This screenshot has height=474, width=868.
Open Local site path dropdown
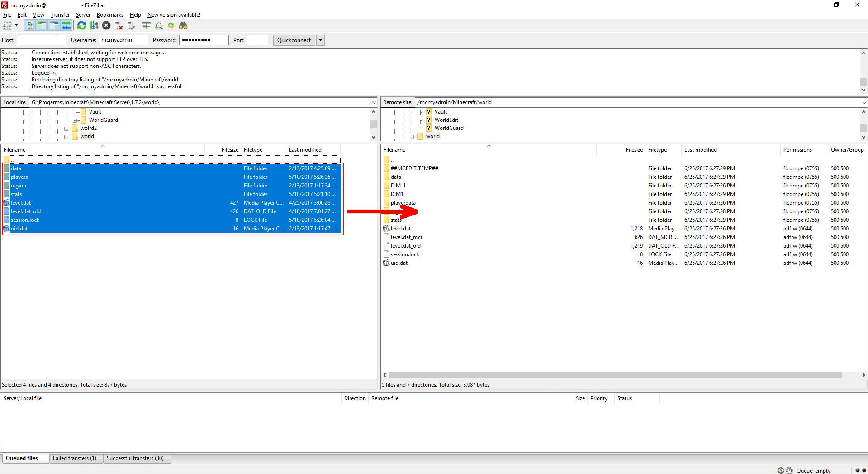coord(374,102)
